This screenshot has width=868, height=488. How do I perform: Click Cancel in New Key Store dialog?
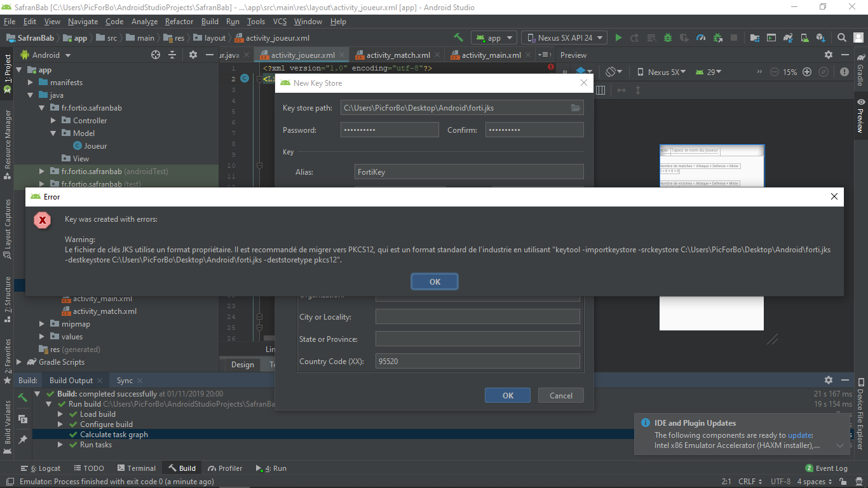pos(561,395)
